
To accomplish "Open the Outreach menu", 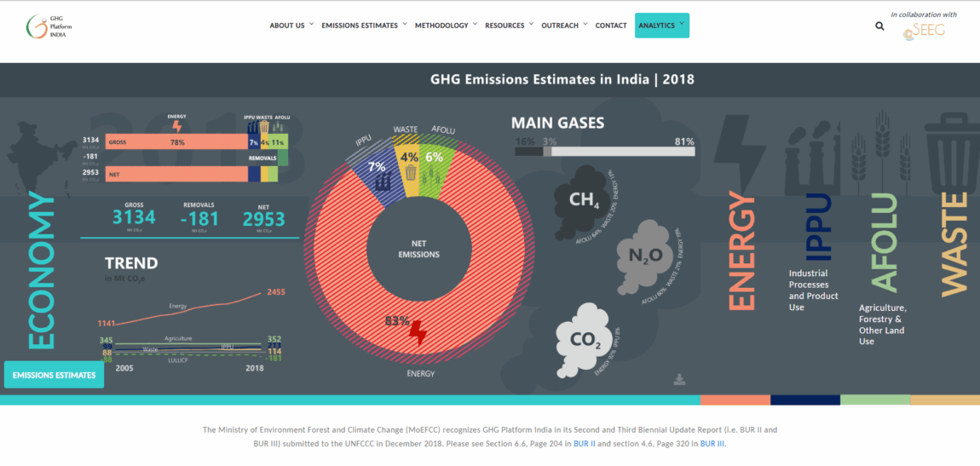I will [x=564, y=26].
